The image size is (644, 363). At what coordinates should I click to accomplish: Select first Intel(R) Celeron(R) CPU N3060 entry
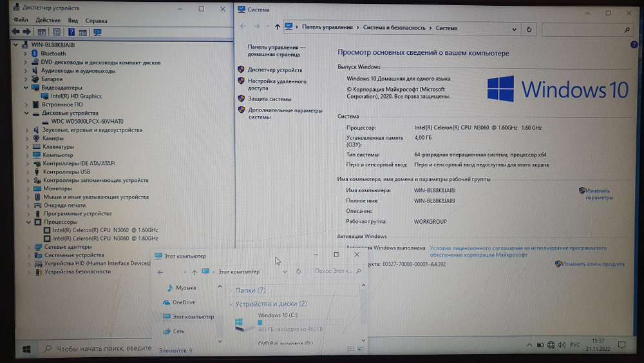105,230
